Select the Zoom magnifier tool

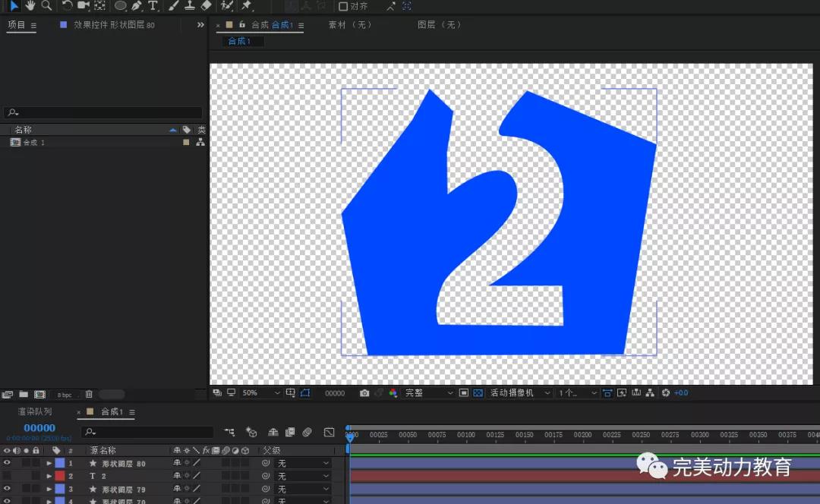46,5
